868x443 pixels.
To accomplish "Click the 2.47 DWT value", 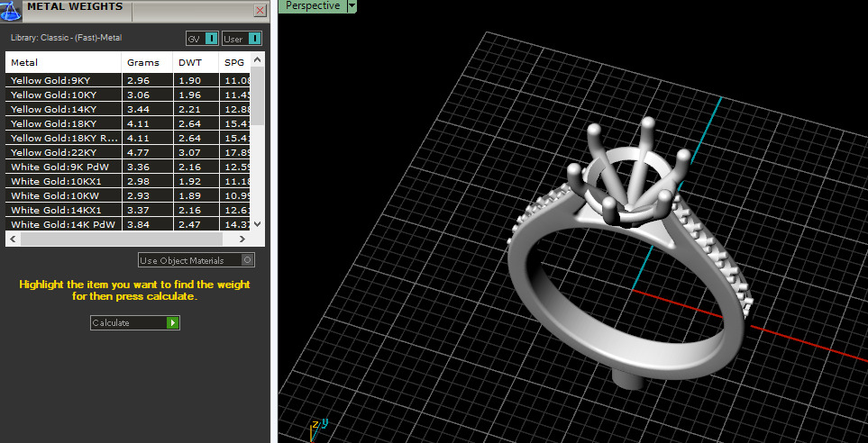I will pyautogui.click(x=189, y=224).
